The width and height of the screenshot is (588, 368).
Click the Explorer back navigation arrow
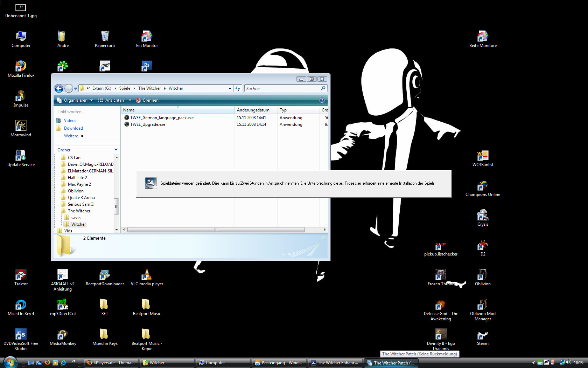[x=59, y=88]
